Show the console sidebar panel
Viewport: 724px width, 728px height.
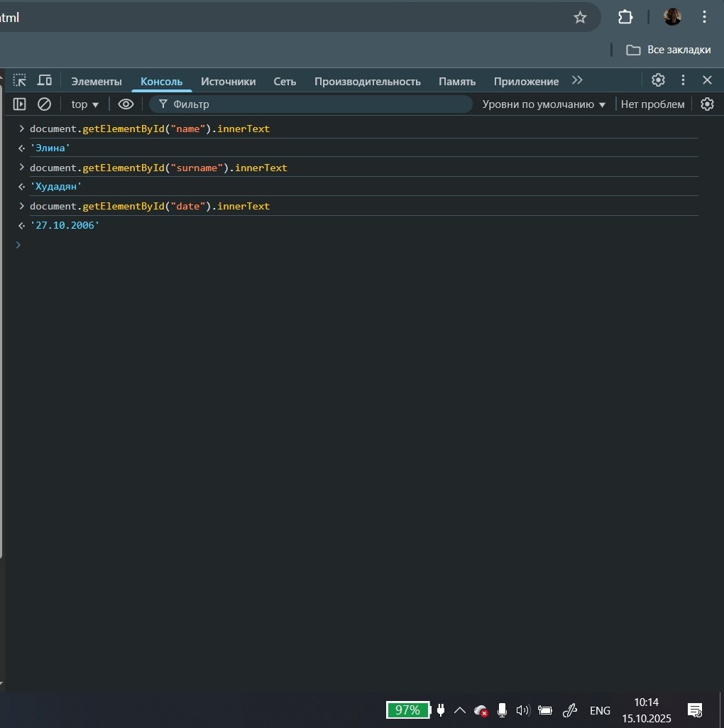(20, 104)
